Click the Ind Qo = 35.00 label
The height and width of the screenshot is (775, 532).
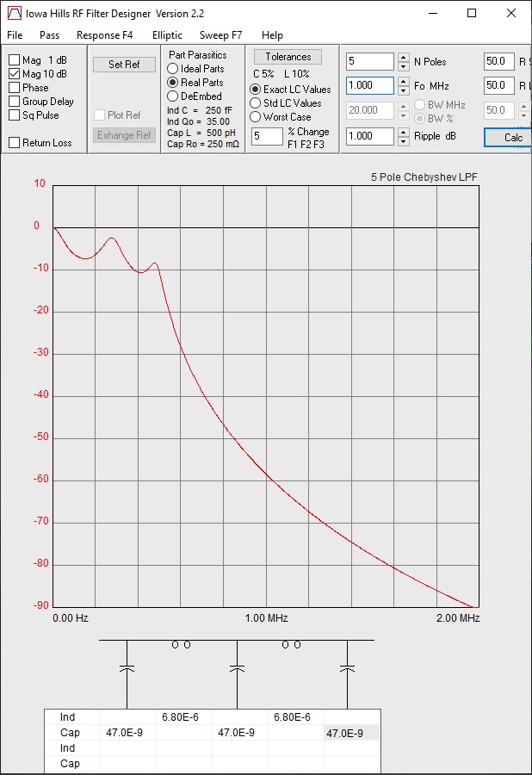click(x=198, y=121)
